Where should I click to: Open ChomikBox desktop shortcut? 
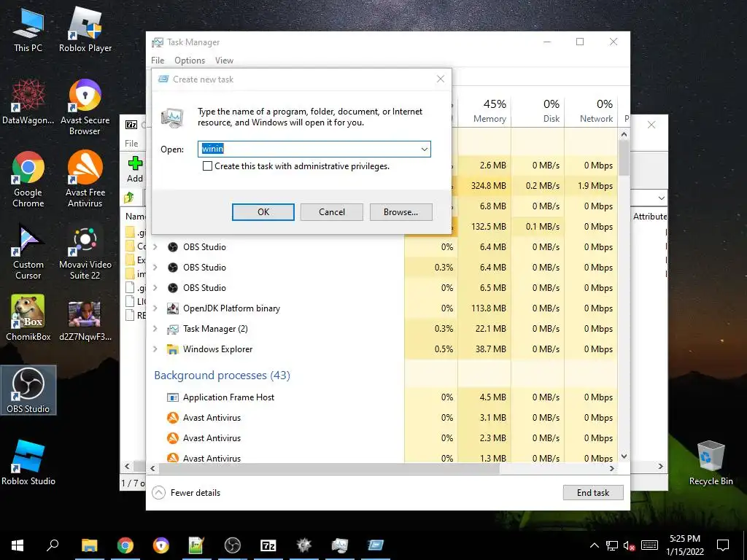tap(28, 318)
